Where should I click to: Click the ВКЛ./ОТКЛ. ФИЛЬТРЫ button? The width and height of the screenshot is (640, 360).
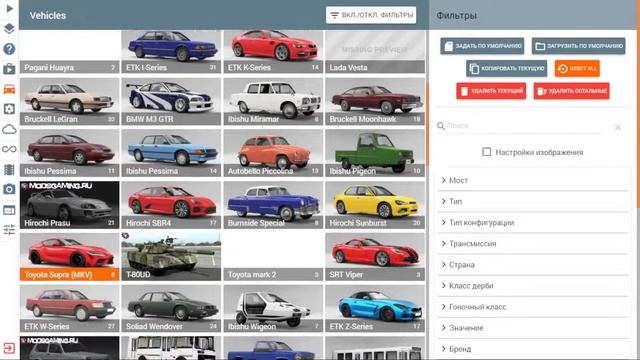coord(371,15)
